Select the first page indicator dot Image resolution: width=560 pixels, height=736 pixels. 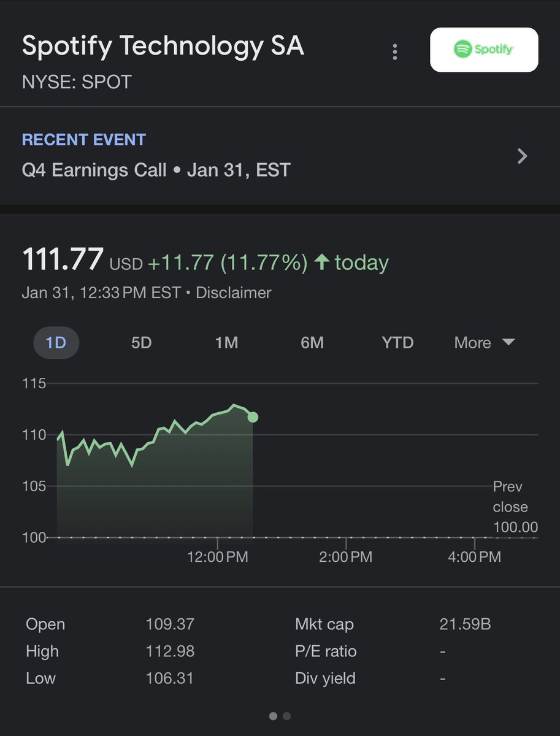(x=273, y=716)
